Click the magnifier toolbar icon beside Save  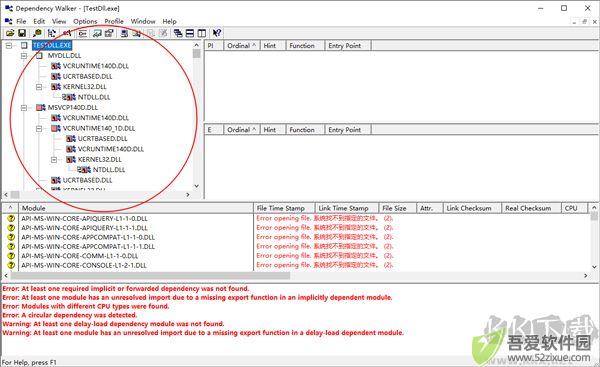(x=38, y=33)
